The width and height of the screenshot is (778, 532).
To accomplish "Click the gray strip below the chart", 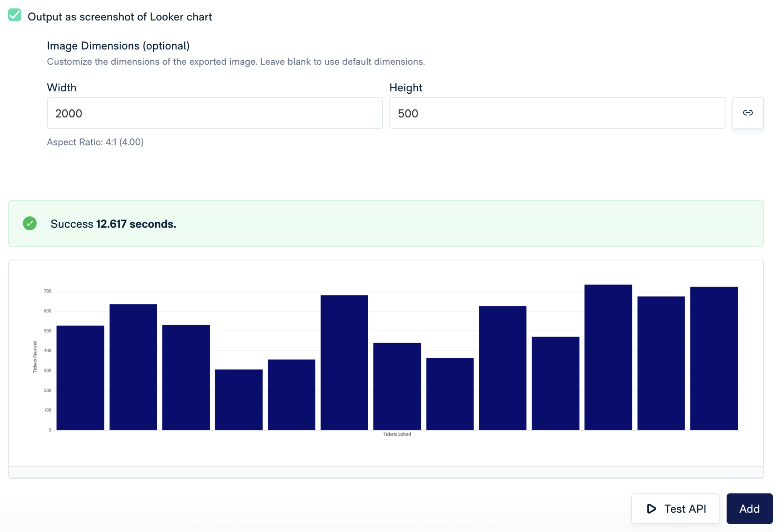I will [x=386, y=472].
